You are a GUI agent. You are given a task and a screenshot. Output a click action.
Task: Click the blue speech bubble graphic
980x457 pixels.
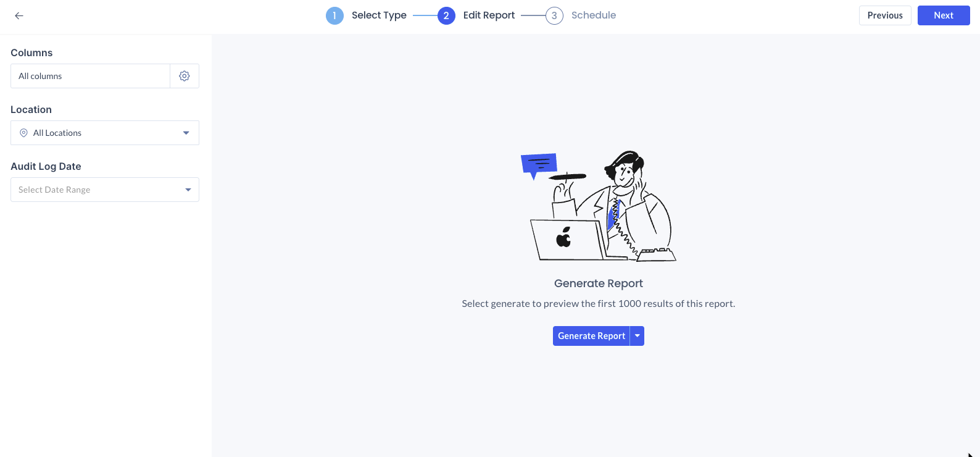[x=539, y=165]
